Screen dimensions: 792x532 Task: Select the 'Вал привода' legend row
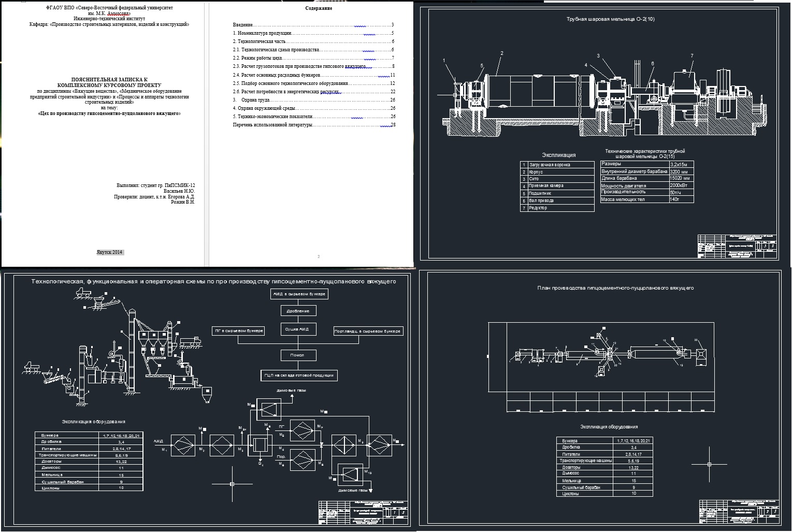pos(557,200)
